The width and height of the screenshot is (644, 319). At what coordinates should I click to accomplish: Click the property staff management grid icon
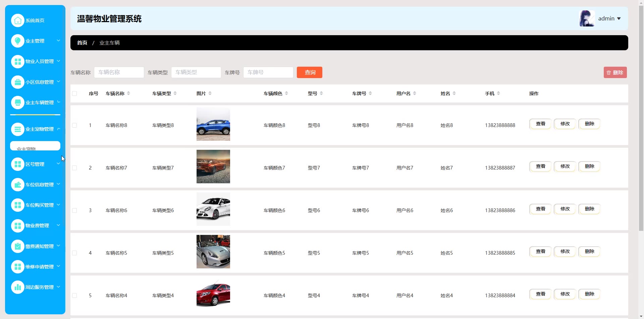pos(17,62)
